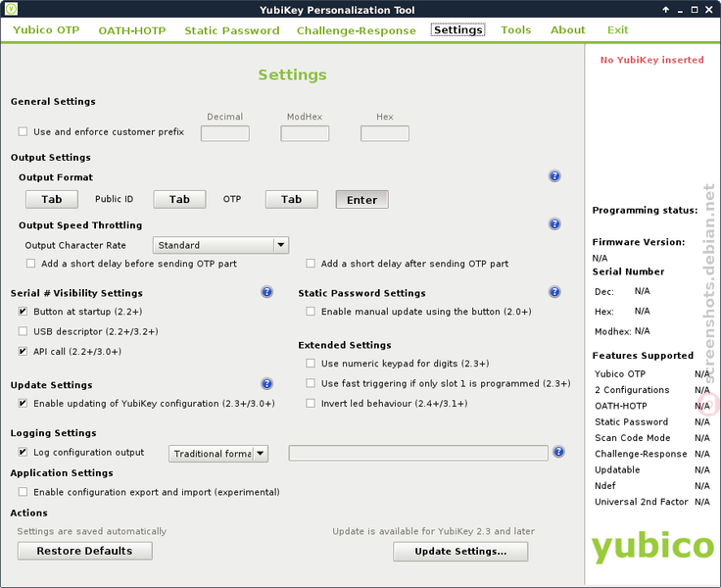Open Output Character Rate Standard dropdown
This screenshot has width=721, height=588.
[x=220, y=245]
